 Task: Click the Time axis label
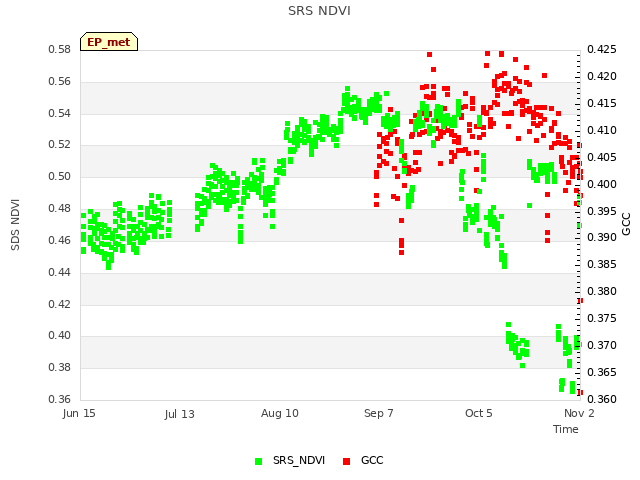coord(565,429)
